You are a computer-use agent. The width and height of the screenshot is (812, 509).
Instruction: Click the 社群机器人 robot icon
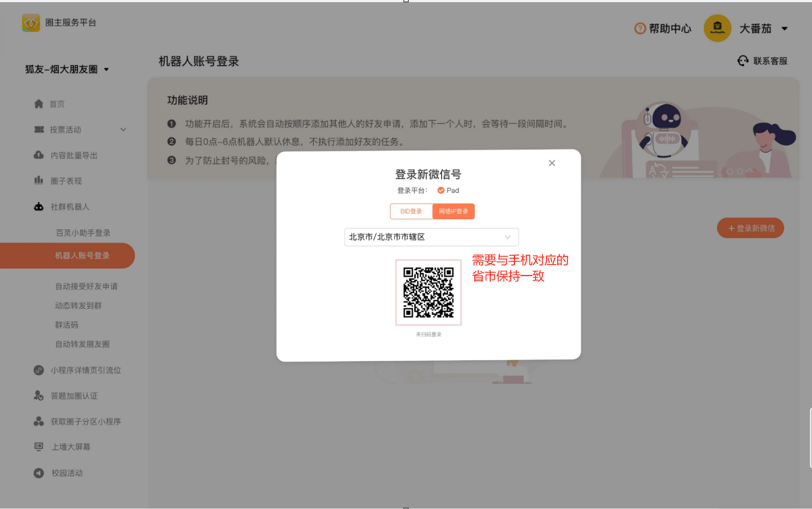tap(39, 206)
